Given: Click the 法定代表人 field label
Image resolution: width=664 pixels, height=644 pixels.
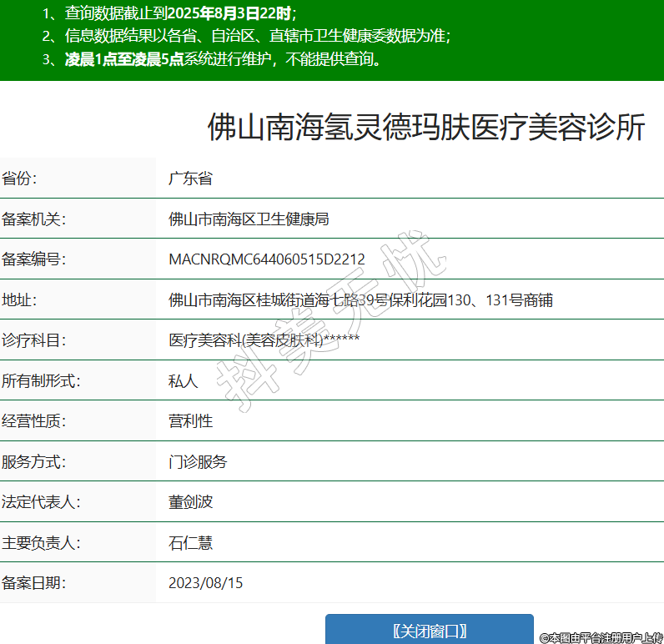Looking at the screenshot, I should [41, 502].
